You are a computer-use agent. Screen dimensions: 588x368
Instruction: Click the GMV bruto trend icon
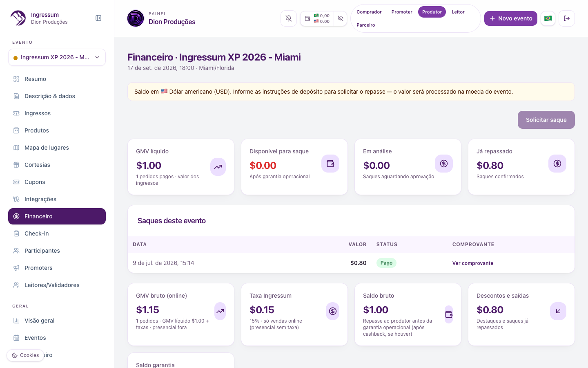pos(220,311)
